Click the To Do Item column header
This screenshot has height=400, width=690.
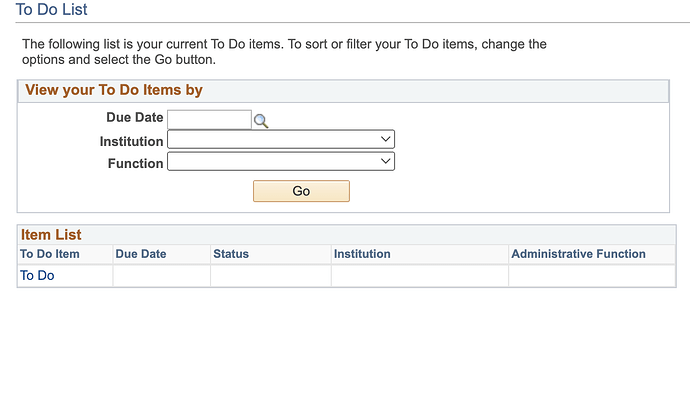point(50,254)
